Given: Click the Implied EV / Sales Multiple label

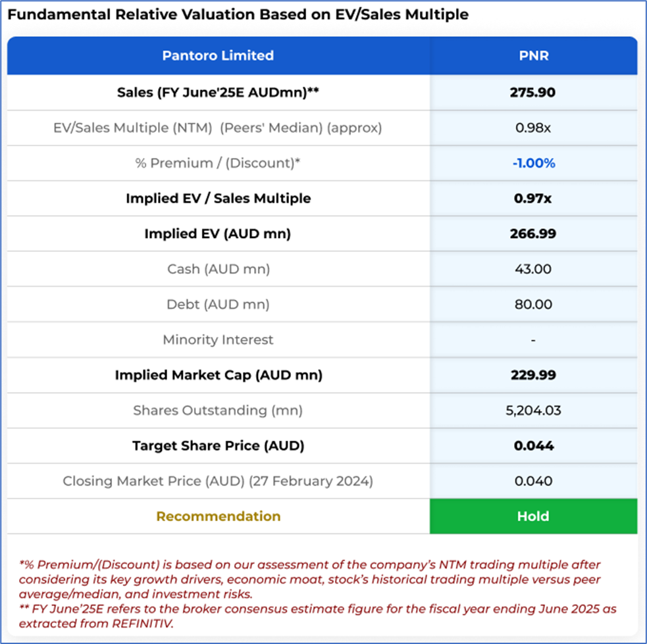Looking at the screenshot, I should [x=218, y=198].
